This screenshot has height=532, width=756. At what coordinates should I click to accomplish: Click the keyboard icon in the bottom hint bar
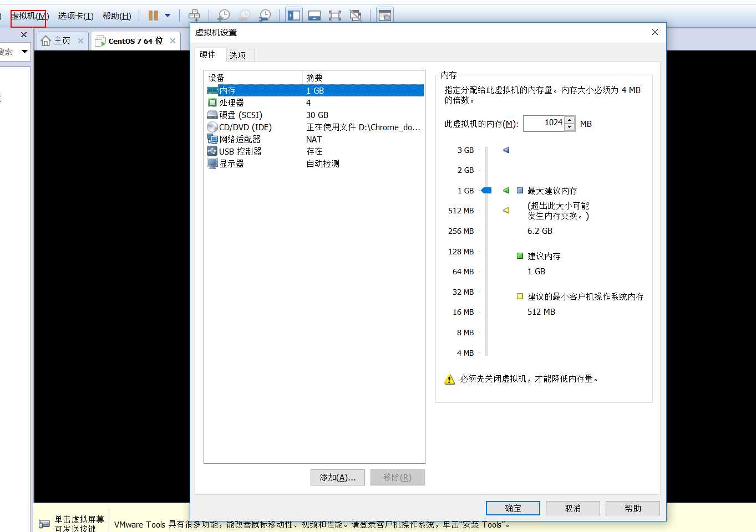pyautogui.click(x=44, y=524)
